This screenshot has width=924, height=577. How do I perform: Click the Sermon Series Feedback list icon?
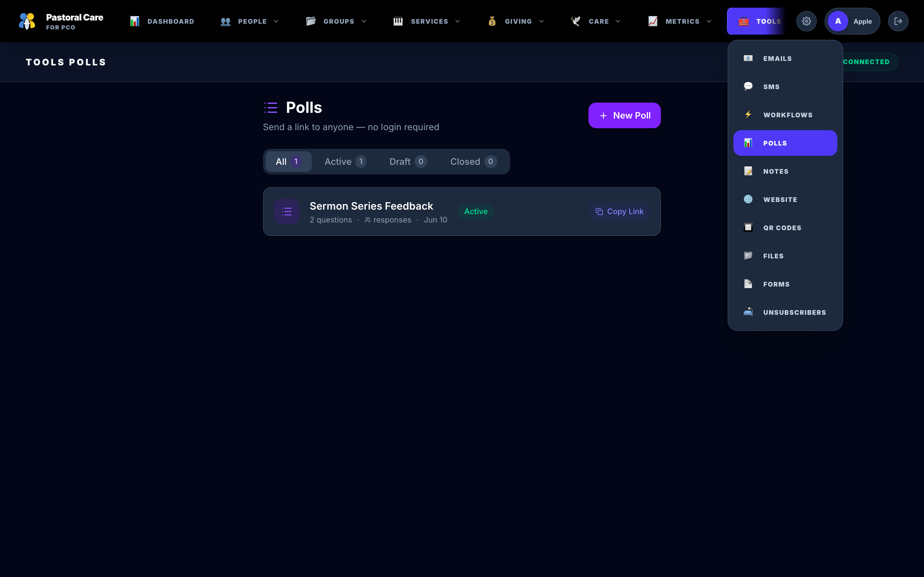(x=287, y=212)
